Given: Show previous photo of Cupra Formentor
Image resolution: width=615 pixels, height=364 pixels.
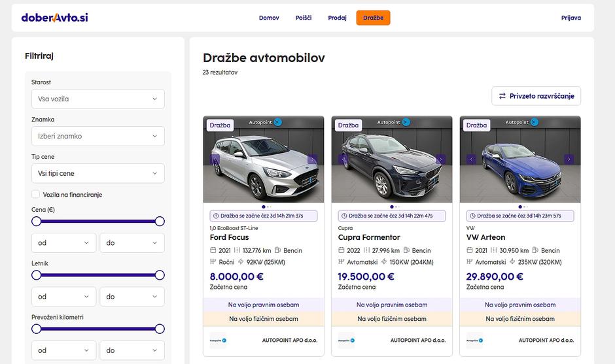Looking at the screenshot, I should pyautogui.click(x=343, y=159).
